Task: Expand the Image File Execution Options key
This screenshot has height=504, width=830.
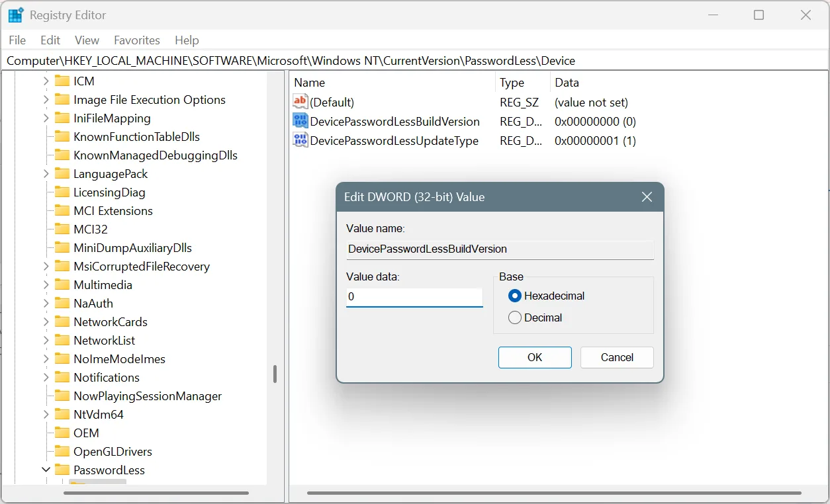Action: (46, 99)
